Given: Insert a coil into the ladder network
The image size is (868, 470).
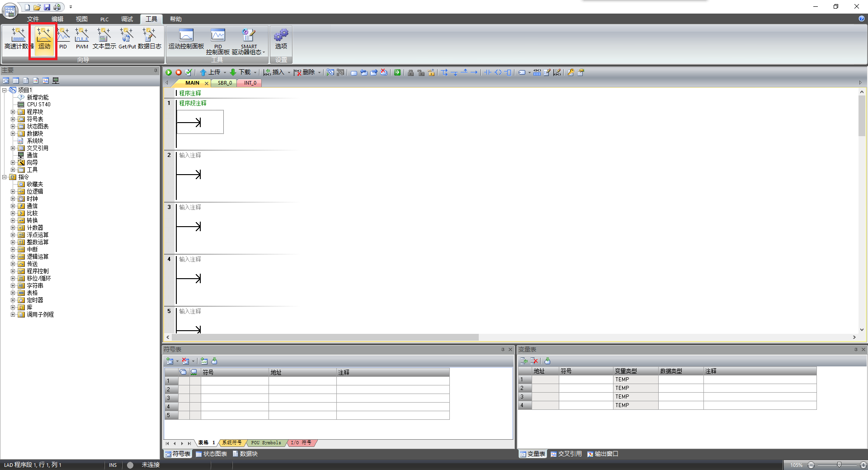Looking at the screenshot, I should coord(498,72).
